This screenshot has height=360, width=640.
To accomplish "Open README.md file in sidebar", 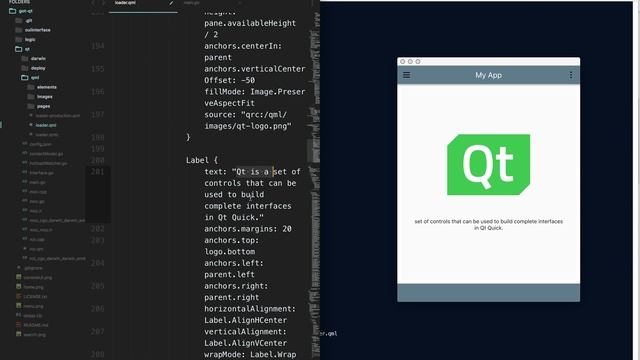I will tap(36, 325).
